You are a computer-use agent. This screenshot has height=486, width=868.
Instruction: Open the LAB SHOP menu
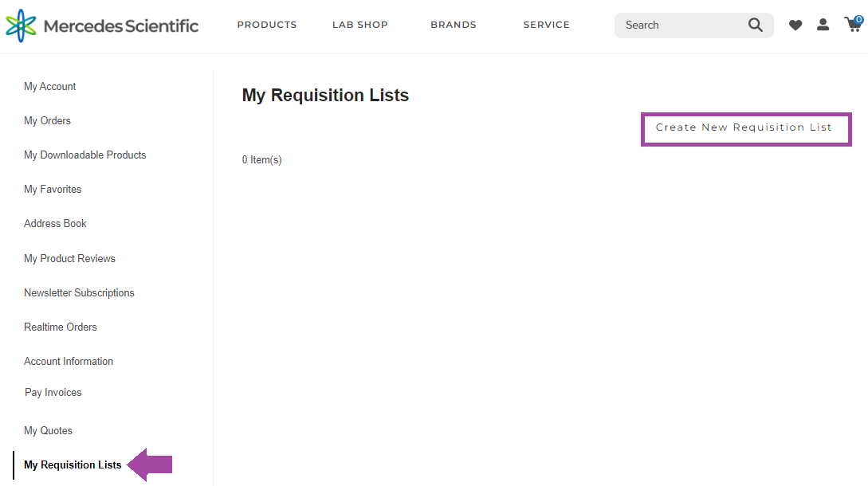(359, 25)
